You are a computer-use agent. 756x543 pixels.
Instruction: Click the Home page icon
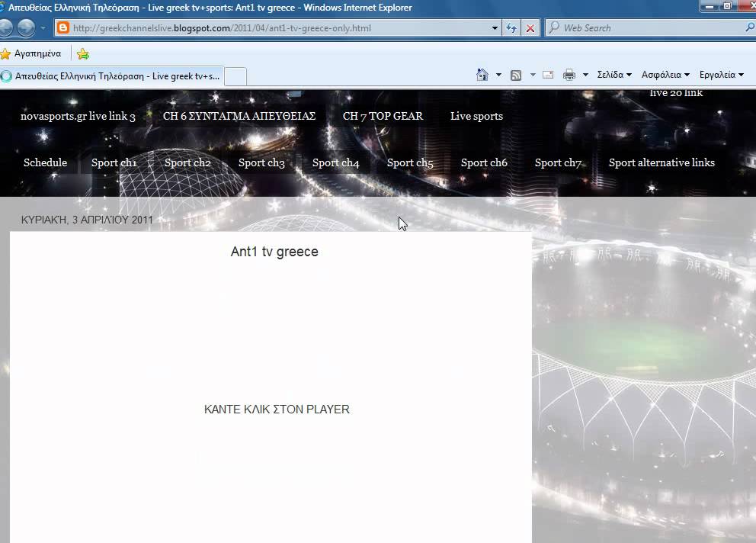pyautogui.click(x=482, y=75)
